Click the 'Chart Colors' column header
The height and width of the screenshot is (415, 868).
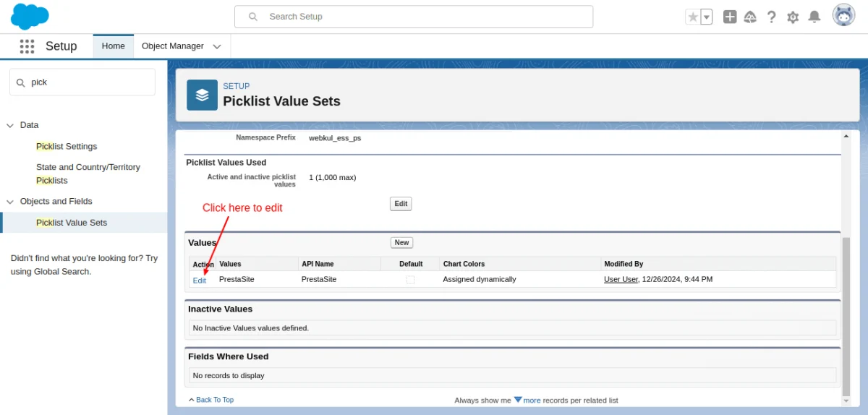[x=464, y=264]
